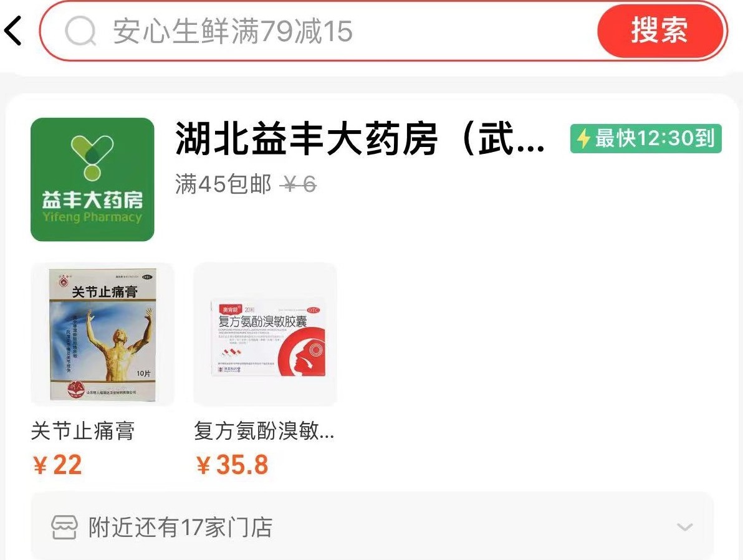This screenshot has height=560, width=743.
Task: Tap the 复方氨酚溴敏... product name
Action: [264, 431]
